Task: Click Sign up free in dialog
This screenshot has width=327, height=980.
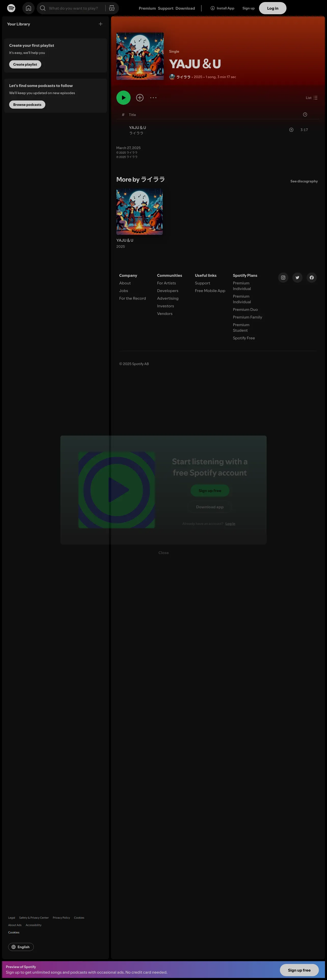Action: (x=210, y=491)
